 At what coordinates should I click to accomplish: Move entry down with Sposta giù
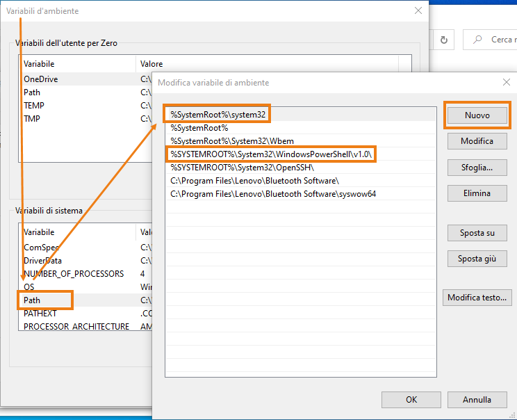[x=477, y=259]
